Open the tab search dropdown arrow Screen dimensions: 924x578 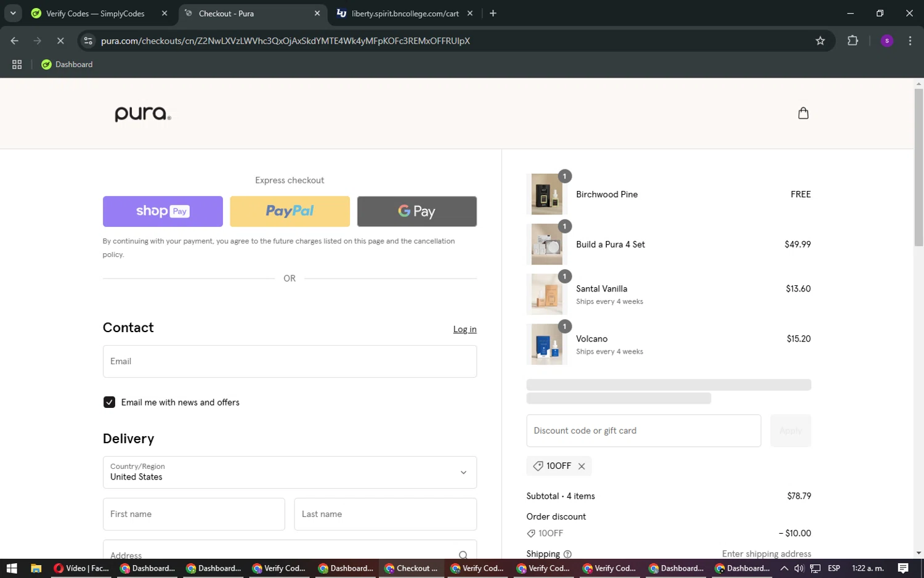pos(13,14)
